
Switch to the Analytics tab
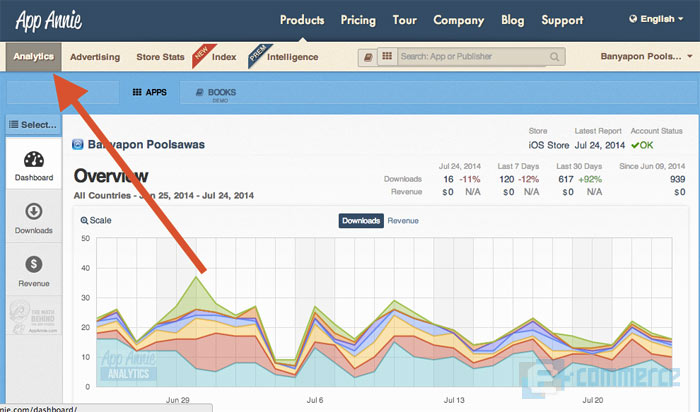click(x=33, y=57)
